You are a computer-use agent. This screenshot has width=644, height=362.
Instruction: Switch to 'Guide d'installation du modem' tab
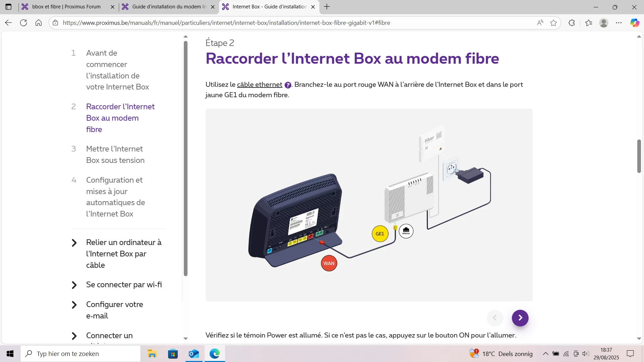pos(169,7)
